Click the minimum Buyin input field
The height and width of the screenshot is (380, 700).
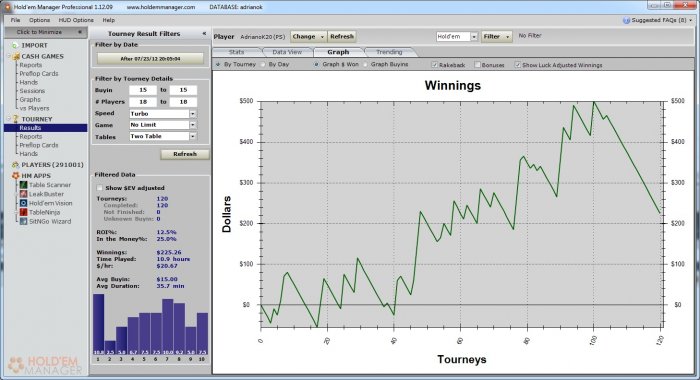tap(143, 90)
